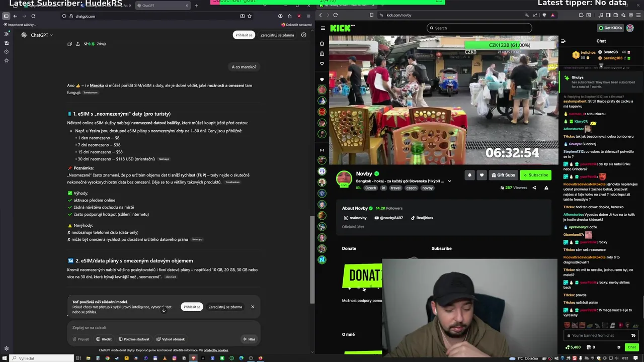
Task: Open the Kick hamburger menu
Action: pos(323,28)
